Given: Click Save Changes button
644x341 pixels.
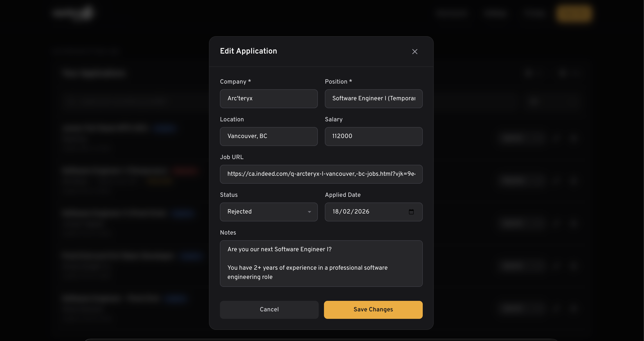Looking at the screenshot, I should pos(373,309).
